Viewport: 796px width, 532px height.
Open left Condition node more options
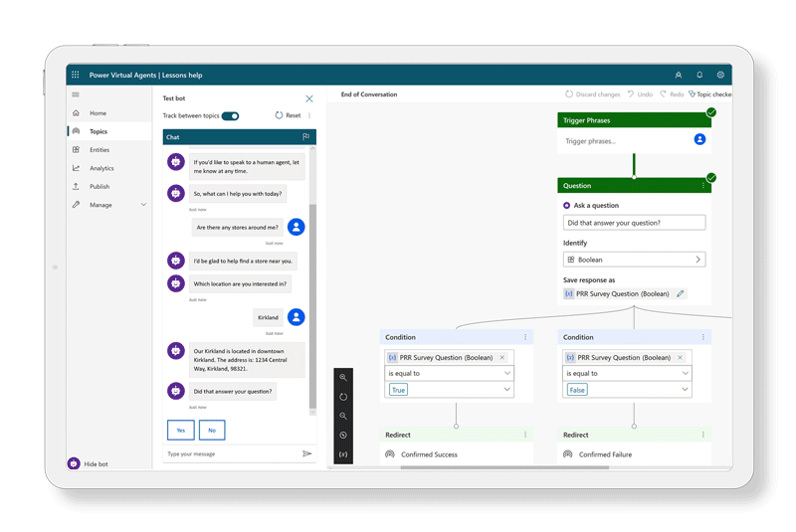pyautogui.click(x=525, y=337)
